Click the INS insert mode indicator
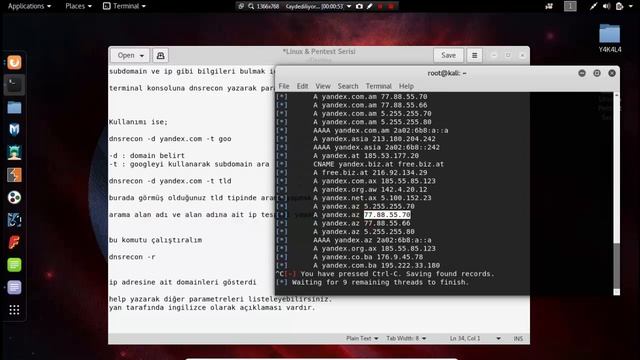The height and width of the screenshot is (360, 640). [x=518, y=338]
